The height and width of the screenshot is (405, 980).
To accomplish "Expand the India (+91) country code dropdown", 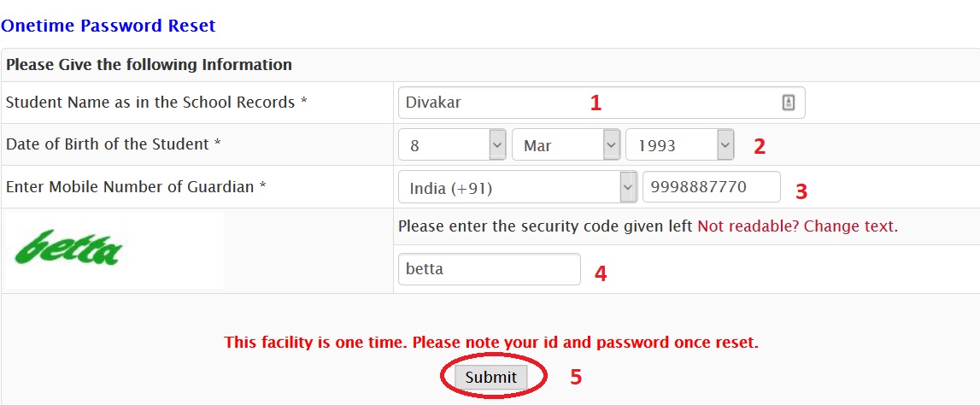I will [518, 188].
